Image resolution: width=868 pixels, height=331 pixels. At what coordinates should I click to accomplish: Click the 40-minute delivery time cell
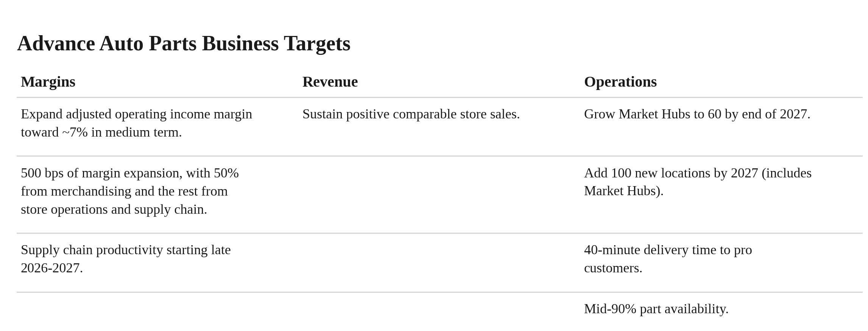721,263
